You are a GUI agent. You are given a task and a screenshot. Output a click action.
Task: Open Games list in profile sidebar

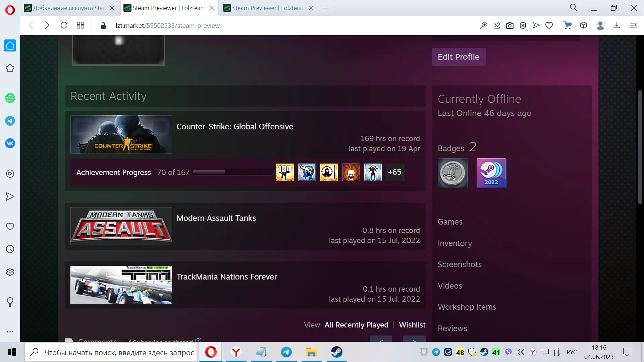(450, 222)
